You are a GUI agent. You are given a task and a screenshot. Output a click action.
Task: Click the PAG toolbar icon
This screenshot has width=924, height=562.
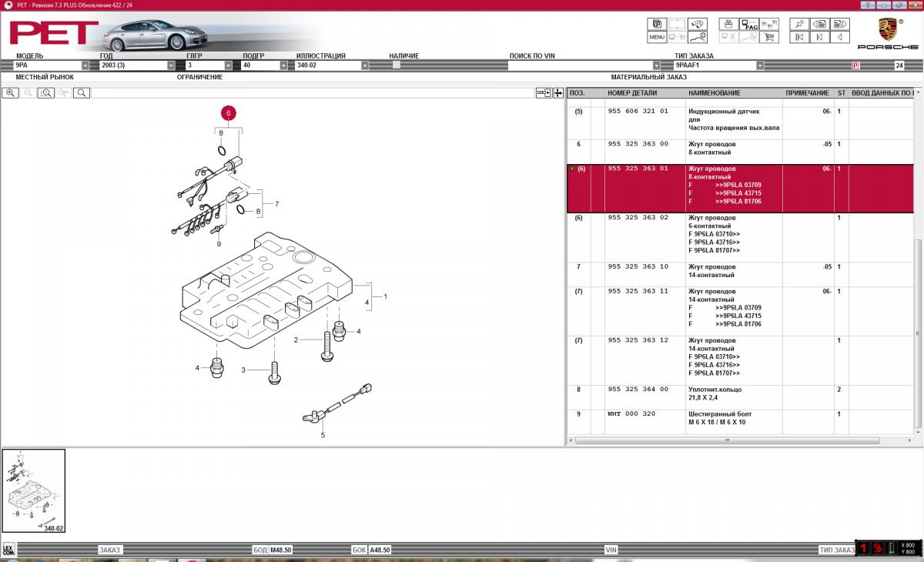click(x=749, y=24)
